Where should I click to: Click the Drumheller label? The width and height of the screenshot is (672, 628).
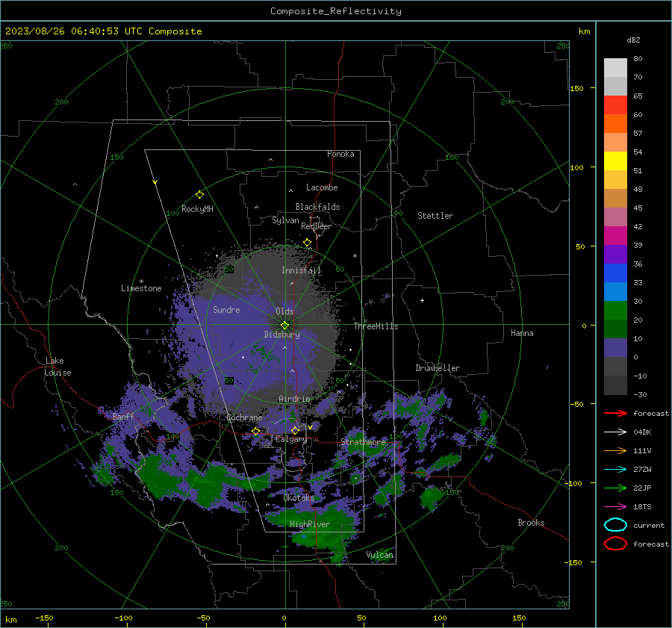point(438,368)
